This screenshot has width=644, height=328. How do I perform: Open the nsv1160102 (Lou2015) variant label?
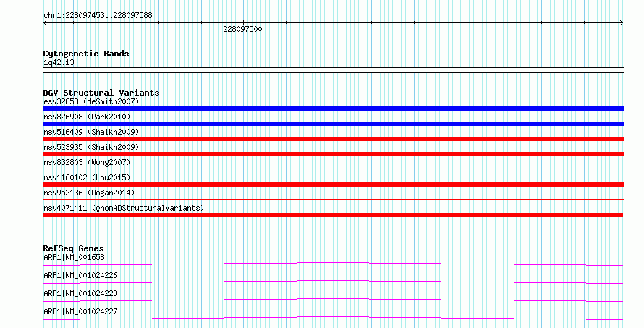pyautogui.click(x=87, y=177)
